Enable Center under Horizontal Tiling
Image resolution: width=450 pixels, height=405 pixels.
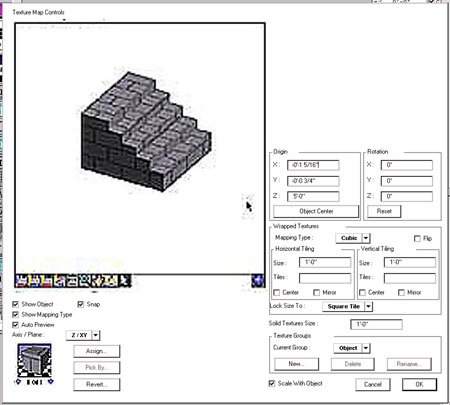277,293
